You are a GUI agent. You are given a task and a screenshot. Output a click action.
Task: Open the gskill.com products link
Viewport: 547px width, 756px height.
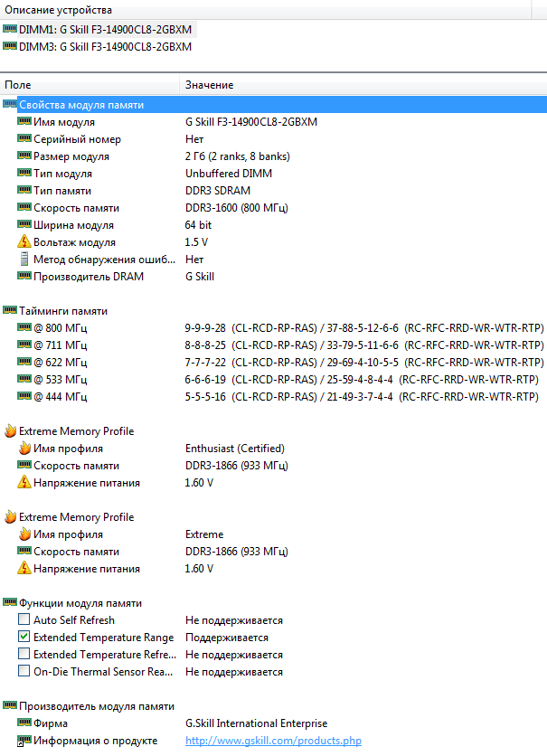pos(273,741)
